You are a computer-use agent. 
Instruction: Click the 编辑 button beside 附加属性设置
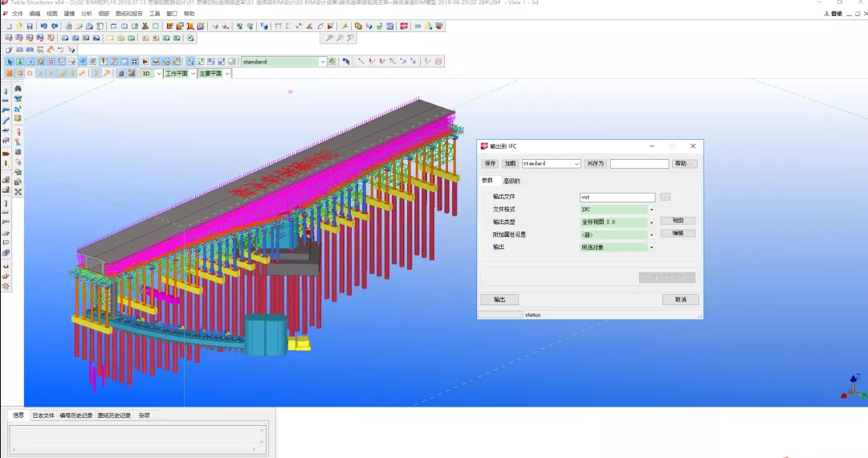678,233
